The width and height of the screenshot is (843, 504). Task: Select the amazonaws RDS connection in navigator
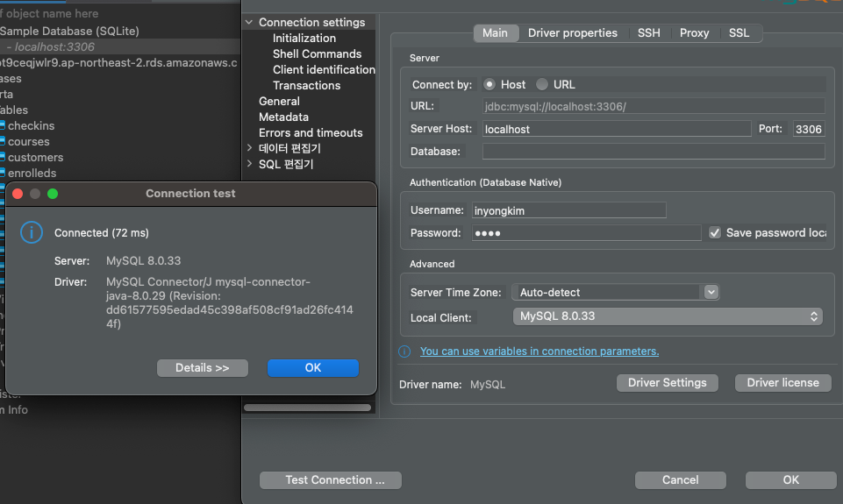(x=118, y=63)
